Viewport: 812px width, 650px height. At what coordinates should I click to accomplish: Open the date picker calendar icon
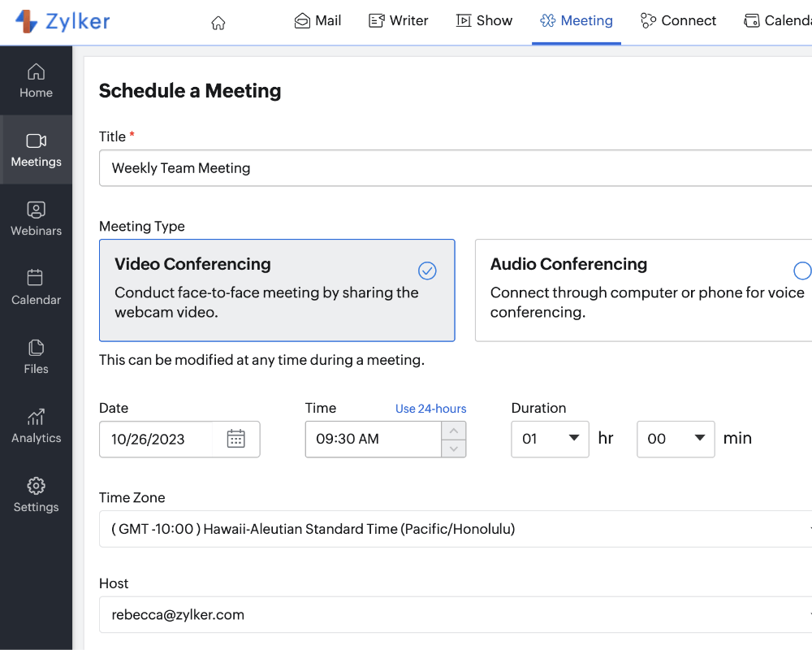pyautogui.click(x=236, y=439)
